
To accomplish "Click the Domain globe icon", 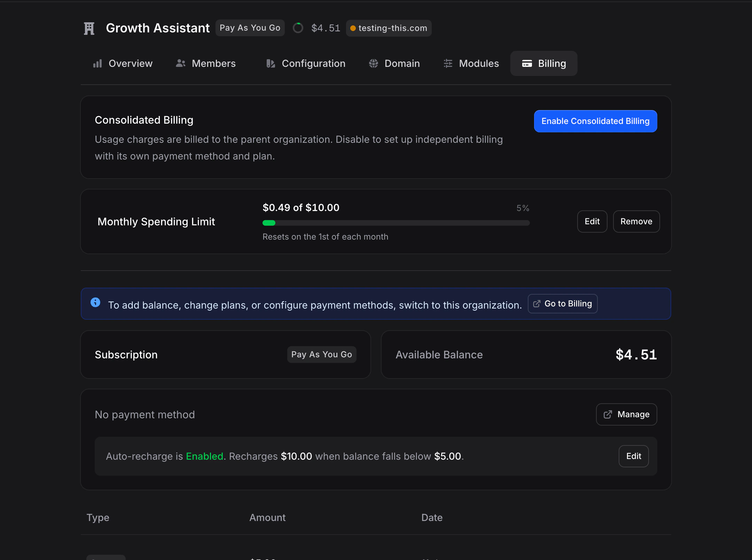I will 374,63.
